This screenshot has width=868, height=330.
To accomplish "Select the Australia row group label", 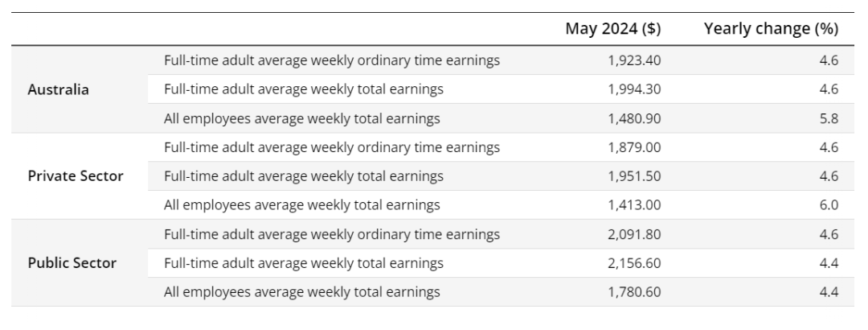I will point(59,89).
